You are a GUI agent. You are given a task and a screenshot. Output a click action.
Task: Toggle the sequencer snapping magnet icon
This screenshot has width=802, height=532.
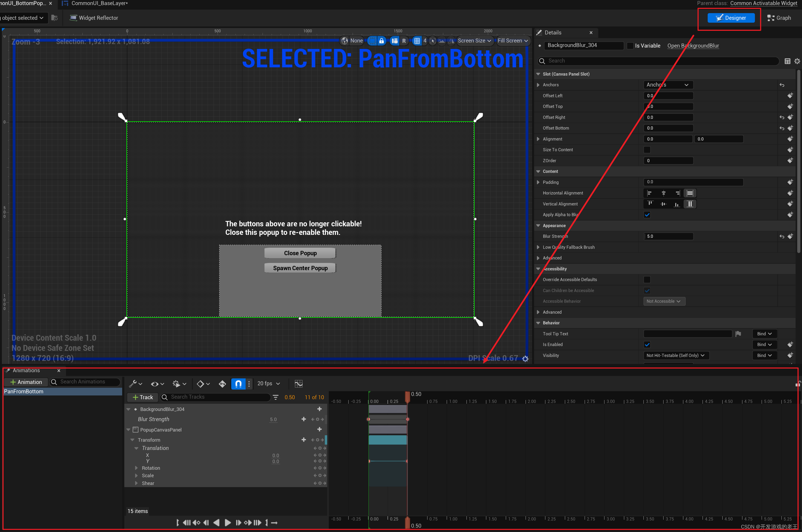point(238,384)
